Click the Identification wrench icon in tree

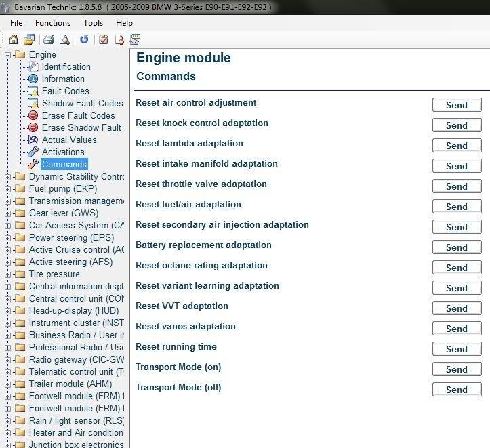point(33,66)
